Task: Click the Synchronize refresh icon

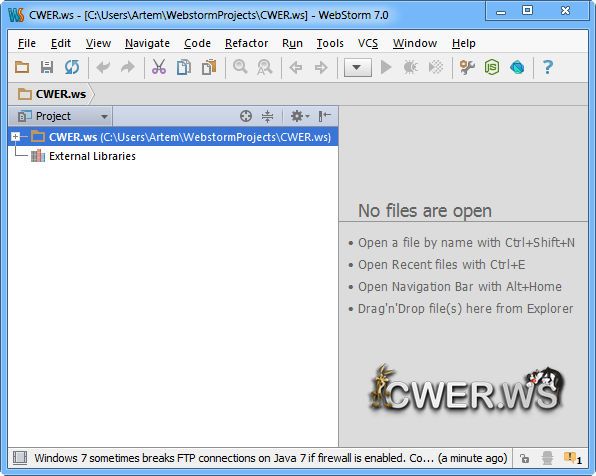Action: pos(72,67)
